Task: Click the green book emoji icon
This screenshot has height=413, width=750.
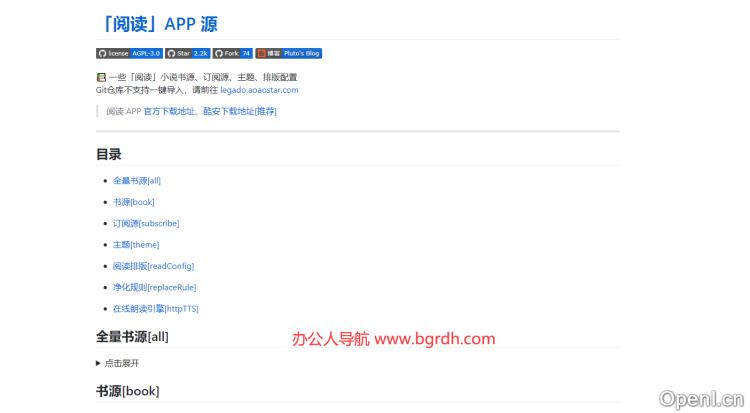Action: [101, 77]
